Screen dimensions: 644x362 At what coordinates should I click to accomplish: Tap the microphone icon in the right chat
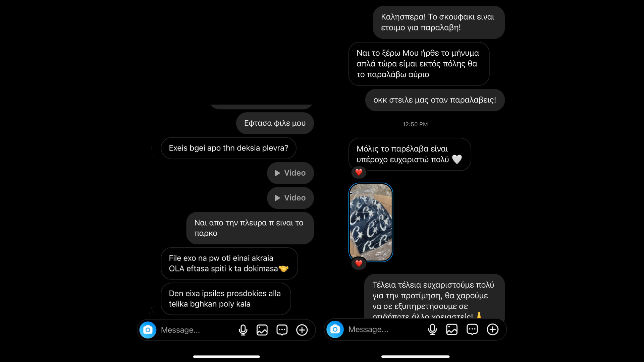pyautogui.click(x=432, y=329)
